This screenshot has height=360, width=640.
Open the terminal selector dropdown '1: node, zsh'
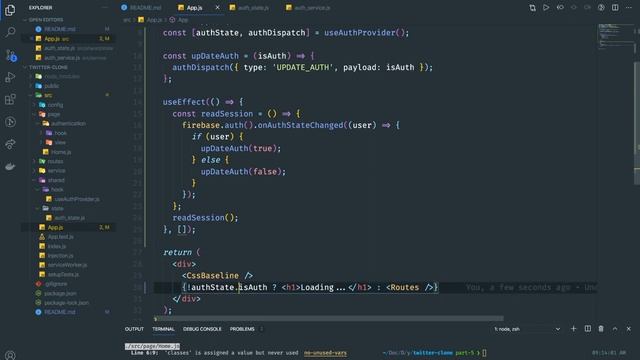tap(527, 329)
